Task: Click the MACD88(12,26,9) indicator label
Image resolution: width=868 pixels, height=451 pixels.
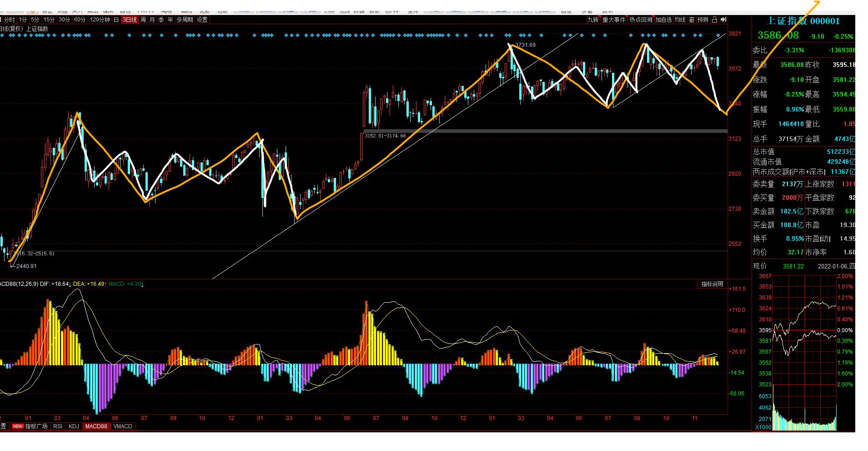Action: point(19,284)
